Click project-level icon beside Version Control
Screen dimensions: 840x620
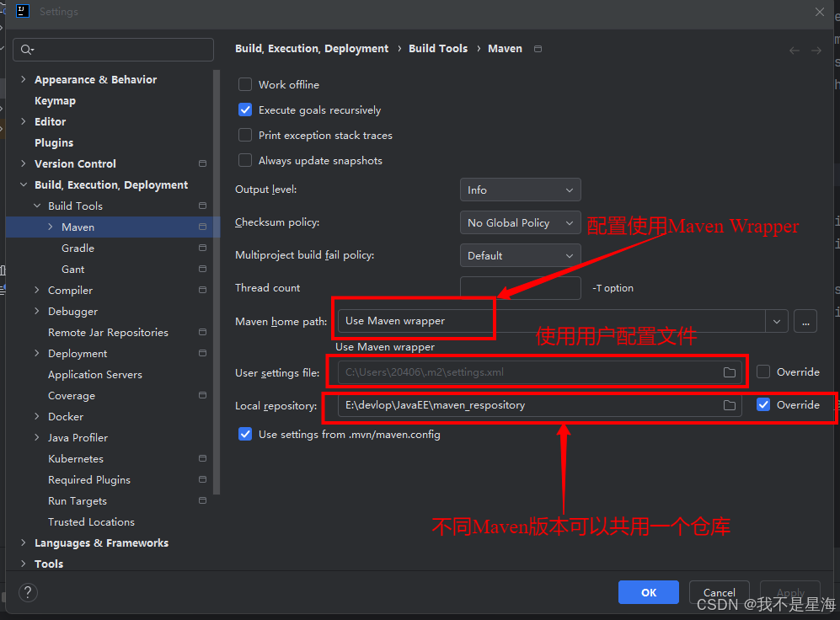coord(202,163)
